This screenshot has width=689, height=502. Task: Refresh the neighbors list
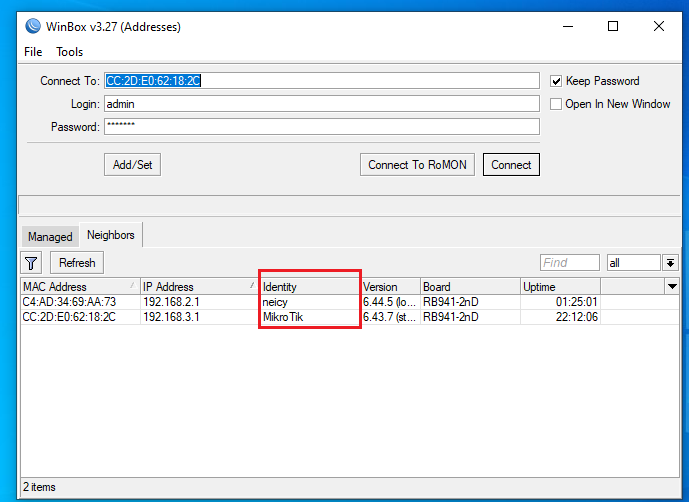[x=77, y=263]
